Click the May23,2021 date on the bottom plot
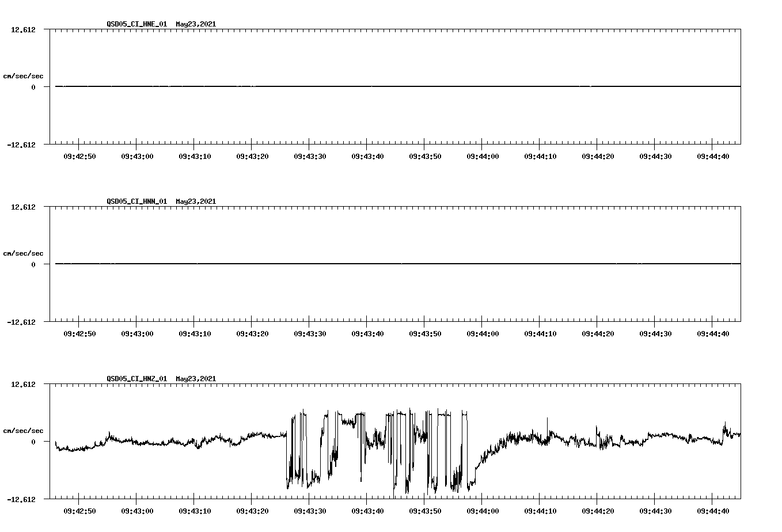This screenshot has width=782, height=532. pos(196,379)
